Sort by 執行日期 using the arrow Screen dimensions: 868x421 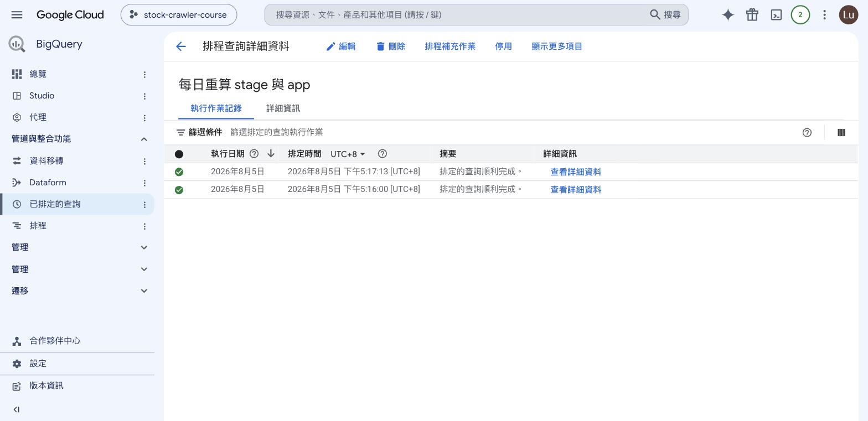click(x=271, y=154)
